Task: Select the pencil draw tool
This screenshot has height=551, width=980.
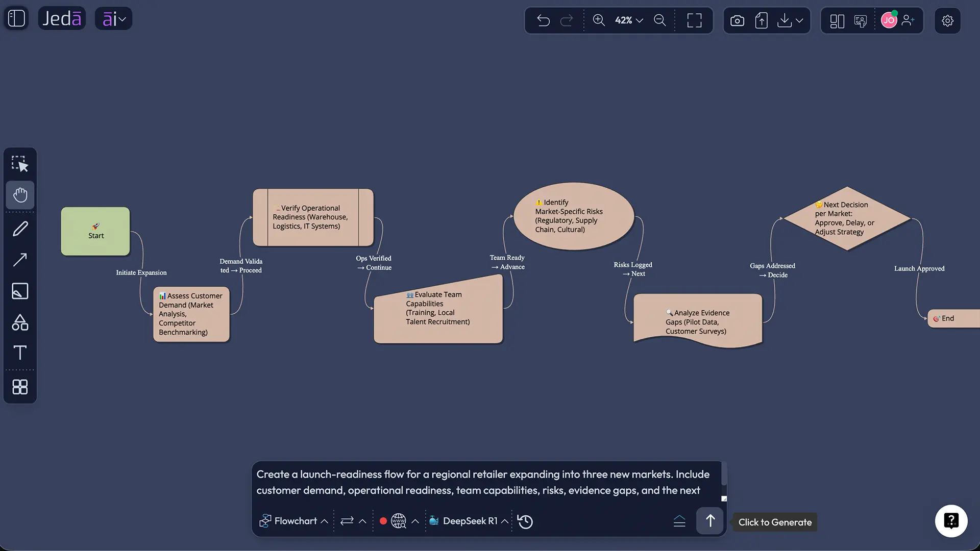Action: tap(20, 229)
